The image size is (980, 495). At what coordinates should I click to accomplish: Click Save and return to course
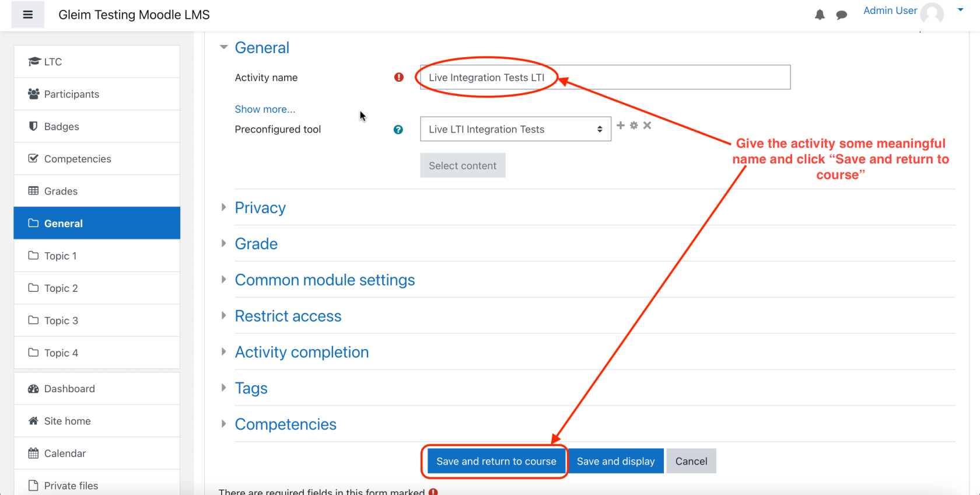(496, 461)
